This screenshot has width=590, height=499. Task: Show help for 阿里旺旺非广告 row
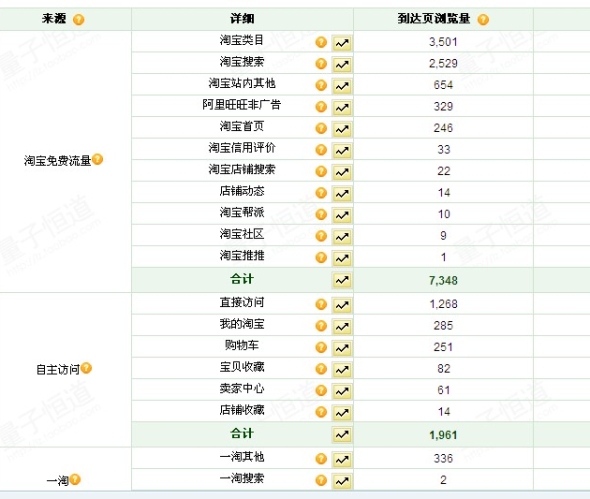pyautogui.click(x=321, y=106)
